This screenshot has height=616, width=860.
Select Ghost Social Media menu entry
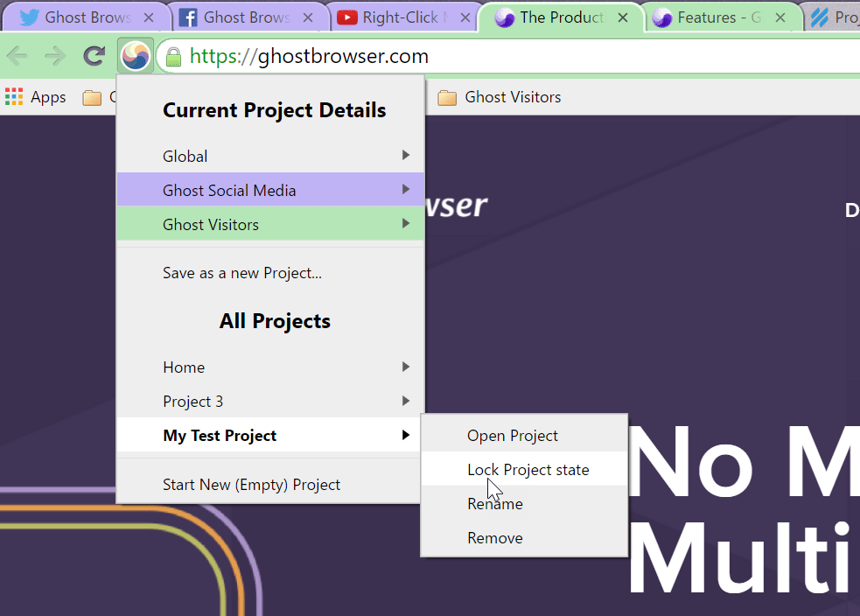pyautogui.click(x=270, y=190)
